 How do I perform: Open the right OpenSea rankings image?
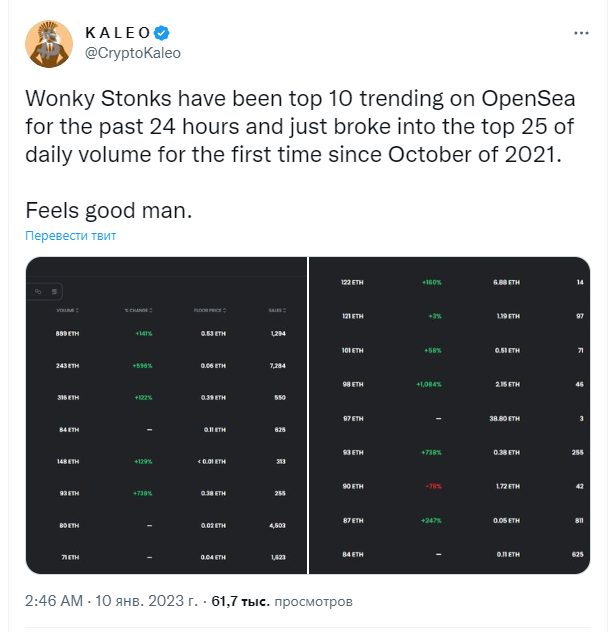click(450, 415)
